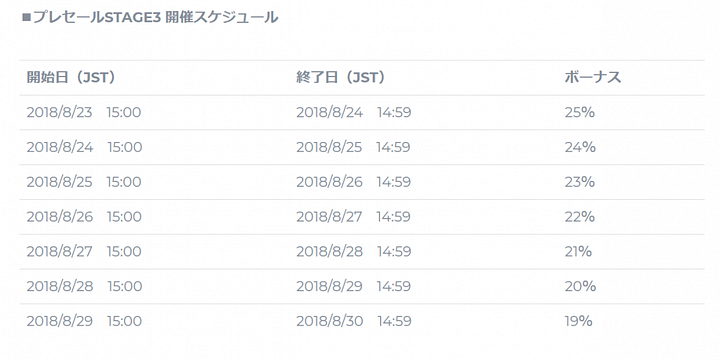Select the 開始日（JST） column header
Screen dimensions: 720x360
pyautogui.click(x=71, y=78)
